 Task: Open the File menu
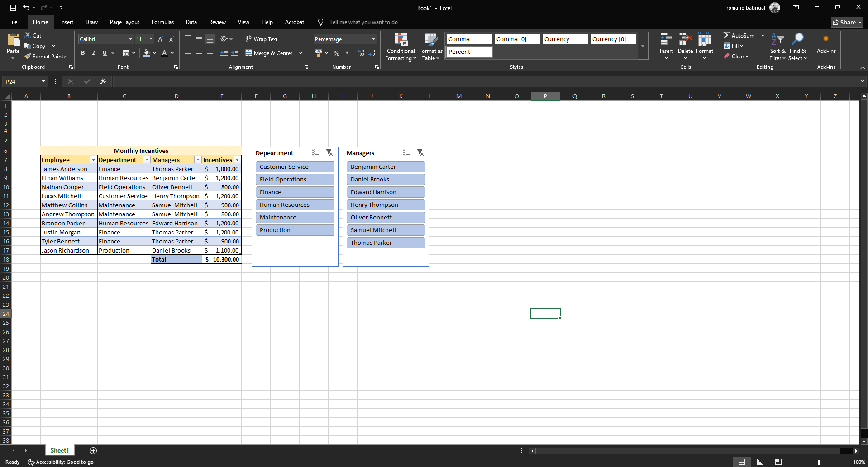pyautogui.click(x=13, y=22)
